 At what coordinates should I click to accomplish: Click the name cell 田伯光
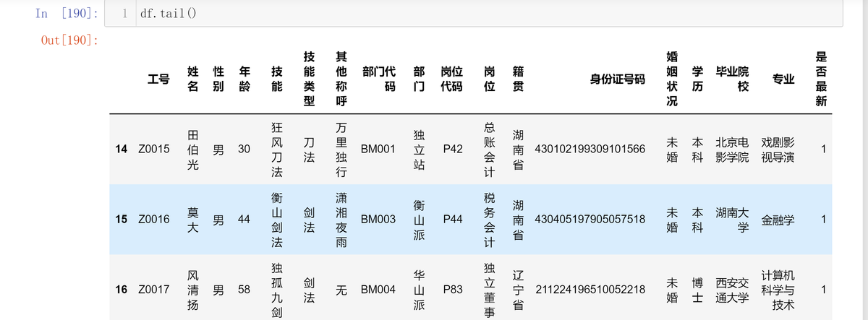tap(193, 150)
